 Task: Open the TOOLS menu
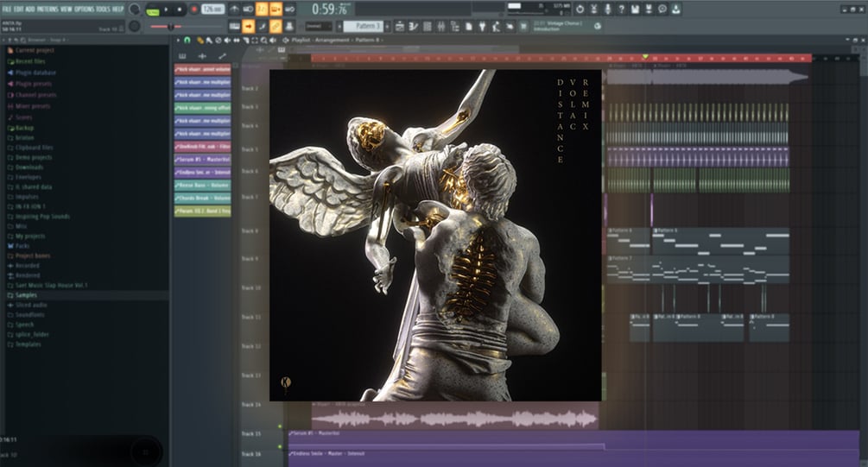click(103, 9)
